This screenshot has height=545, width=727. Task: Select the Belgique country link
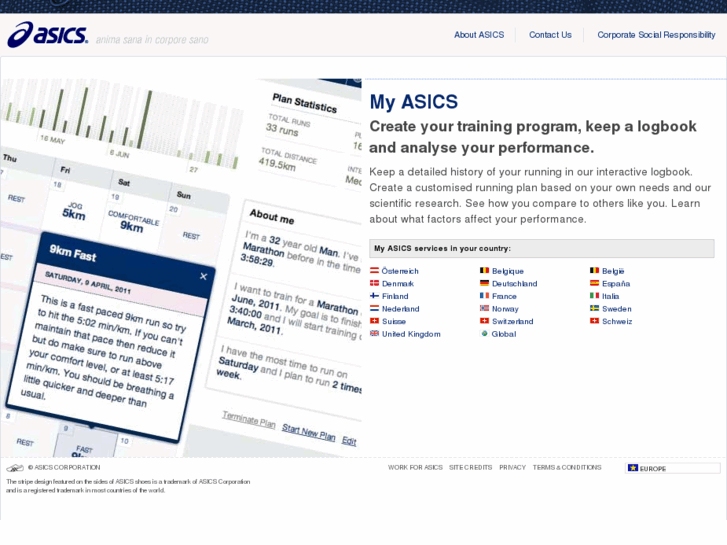coord(508,271)
